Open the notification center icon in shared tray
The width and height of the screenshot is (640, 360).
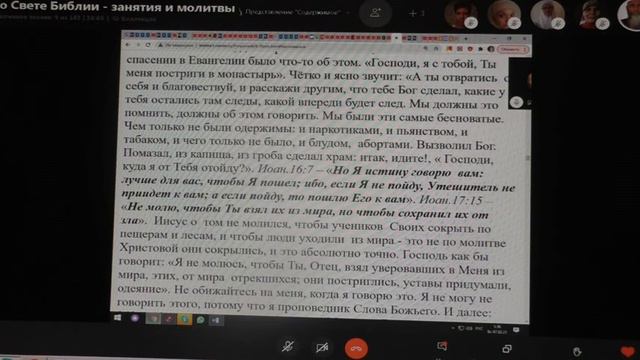coord(516,329)
